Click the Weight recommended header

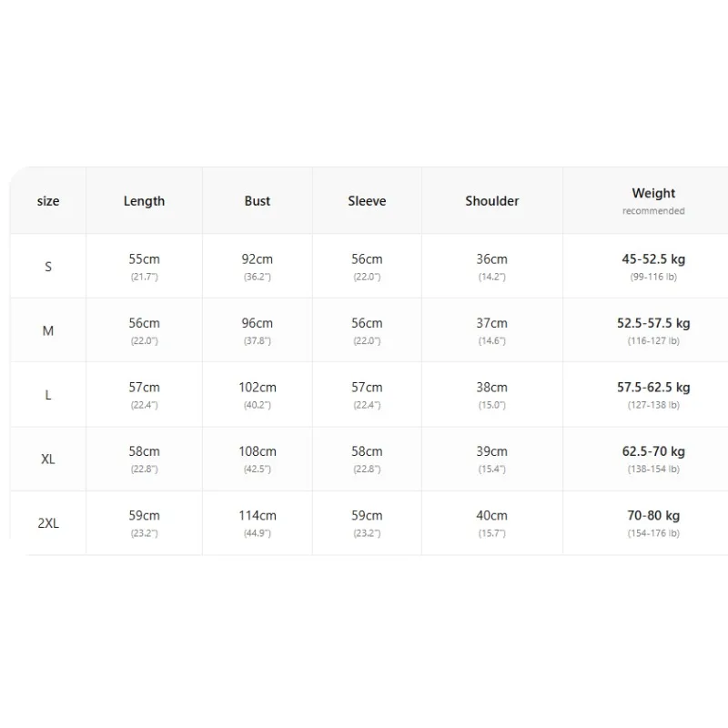pyautogui.click(x=653, y=200)
